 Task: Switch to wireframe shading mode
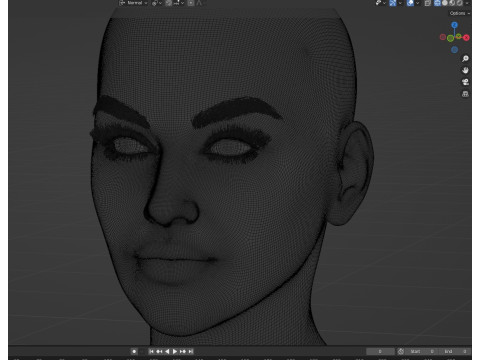[437, 3]
